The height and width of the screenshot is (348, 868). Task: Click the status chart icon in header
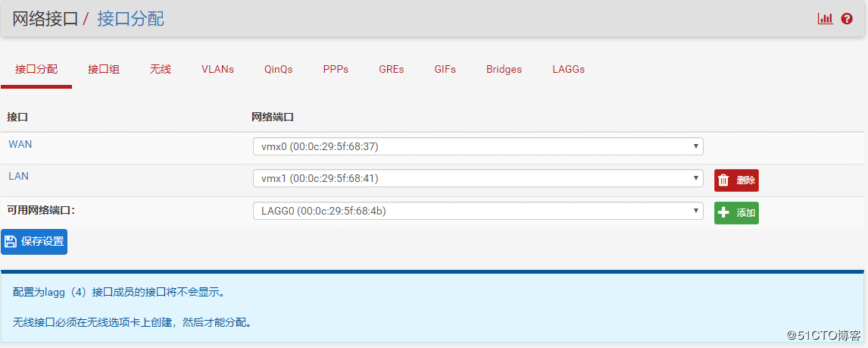tap(825, 19)
